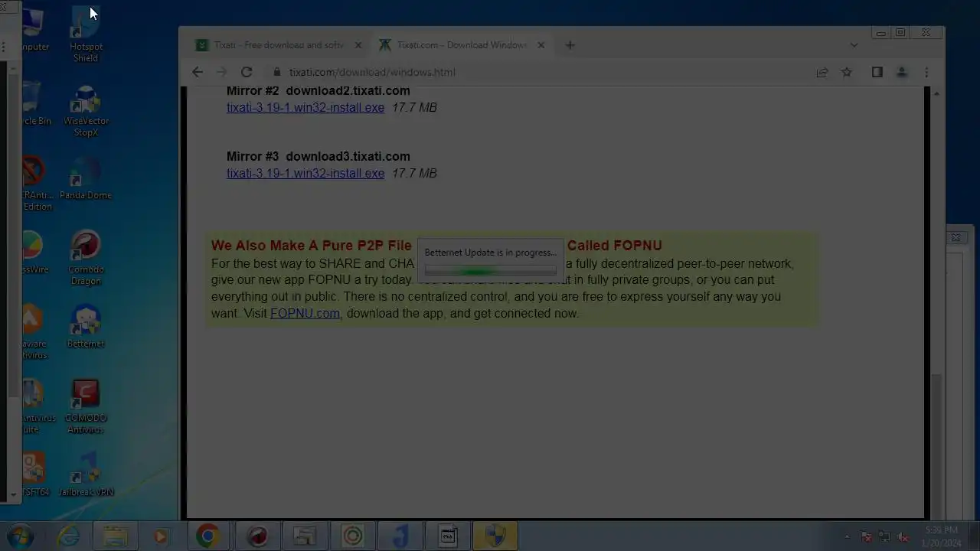
Task: Switch to Chrome on the taskbar
Action: click(x=207, y=536)
